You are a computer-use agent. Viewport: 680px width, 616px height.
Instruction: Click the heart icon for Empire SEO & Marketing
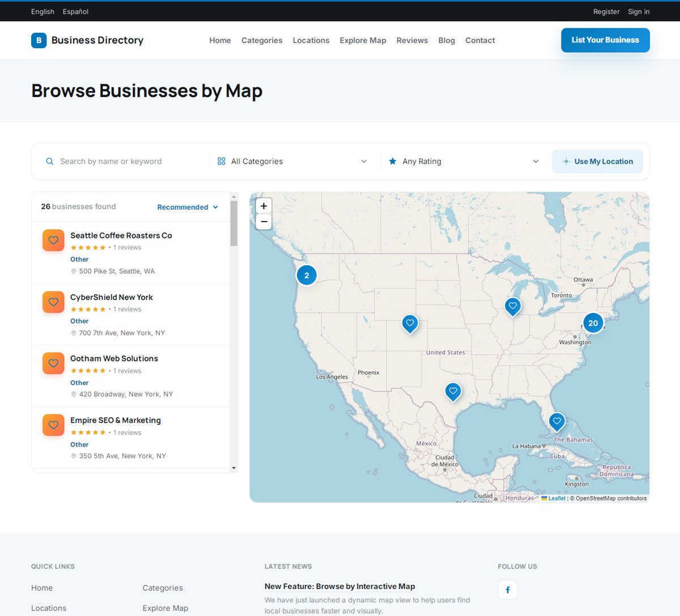tap(53, 425)
